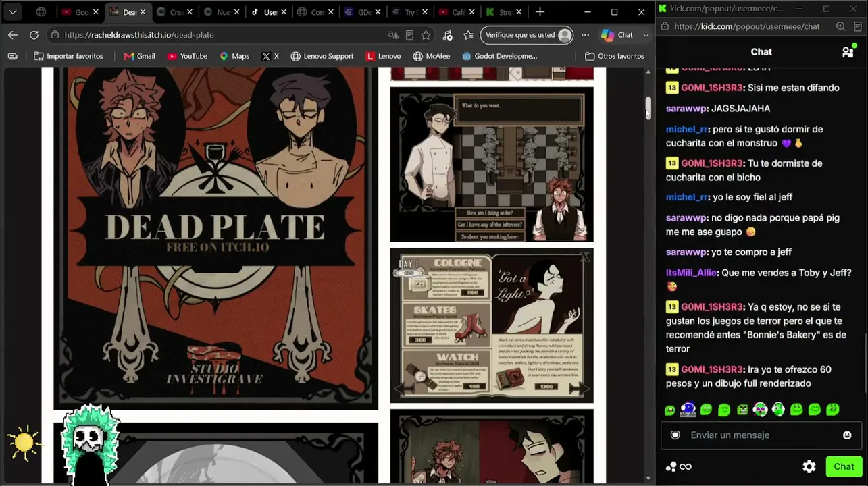Switch to the 'Nue' tab

[218, 12]
